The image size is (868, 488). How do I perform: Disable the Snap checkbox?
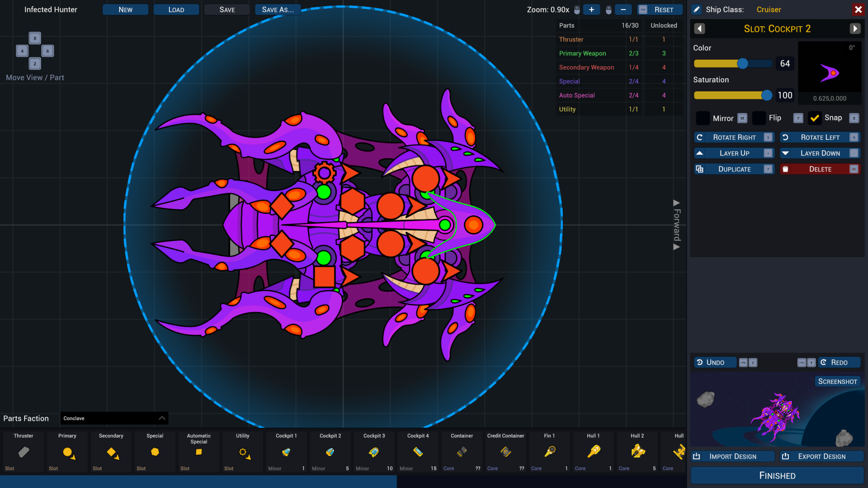(815, 118)
